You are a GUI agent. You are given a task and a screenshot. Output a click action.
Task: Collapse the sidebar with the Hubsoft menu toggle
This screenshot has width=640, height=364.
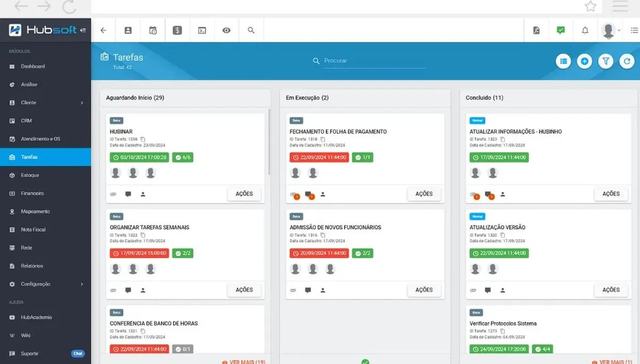(x=83, y=30)
